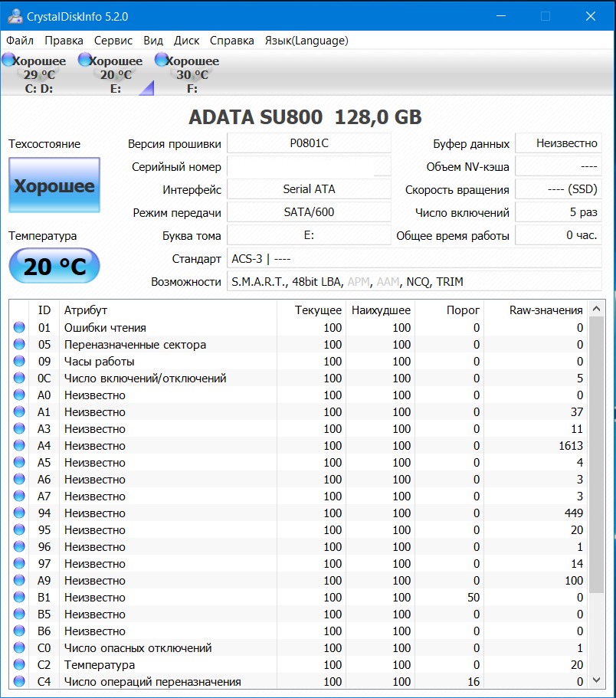Click the Текущее column header
This screenshot has height=698, width=616.
click(x=312, y=310)
